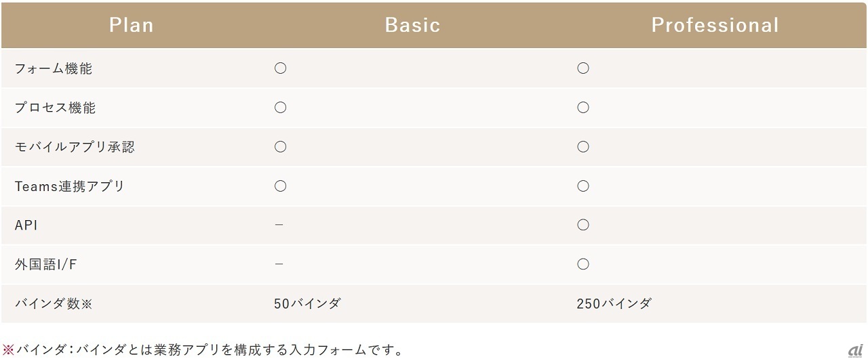Click the 250バインダ value
This screenshot has width=868, height=363.
(x=614, y=303)
